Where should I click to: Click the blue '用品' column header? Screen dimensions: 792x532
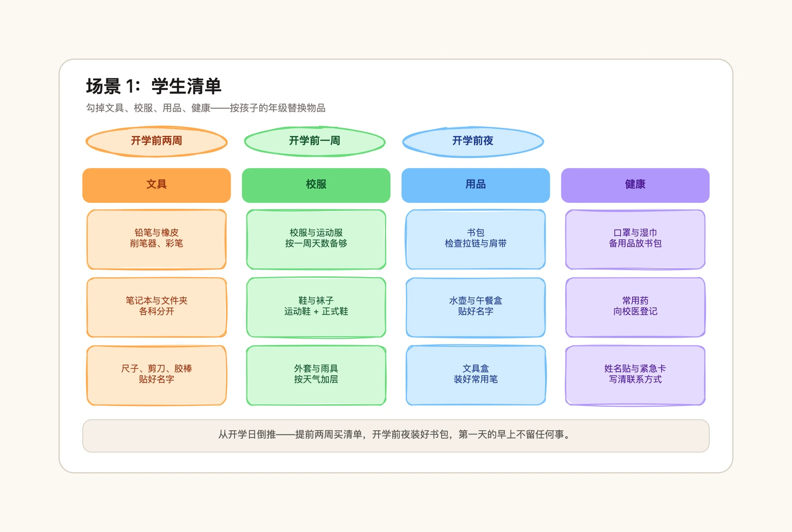pos(476,185)
